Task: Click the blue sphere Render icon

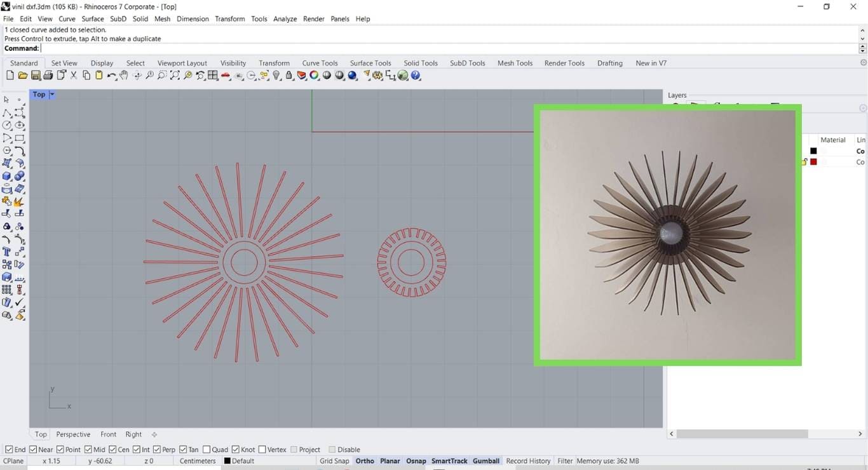Action: (x=353, y=76)
